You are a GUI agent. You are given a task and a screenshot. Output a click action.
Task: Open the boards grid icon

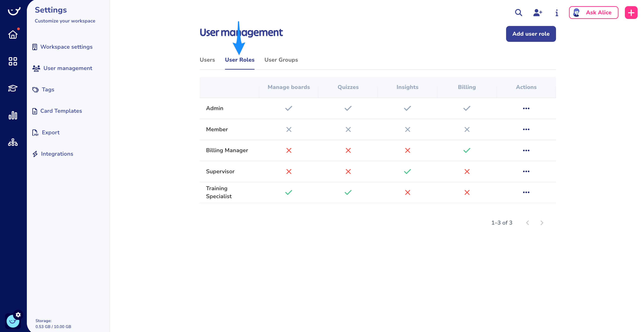coord(13,61)
